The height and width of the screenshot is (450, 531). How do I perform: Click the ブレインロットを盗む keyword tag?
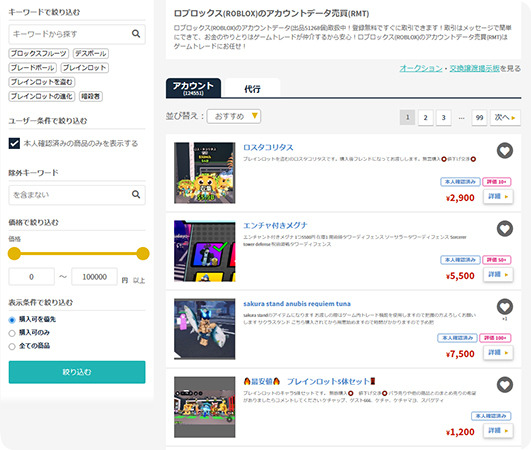click(42, 82)
